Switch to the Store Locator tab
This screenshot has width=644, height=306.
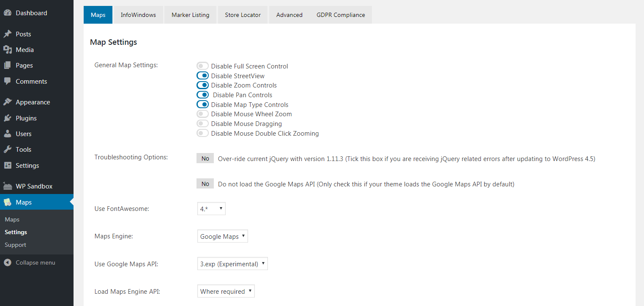coord(243,15)
